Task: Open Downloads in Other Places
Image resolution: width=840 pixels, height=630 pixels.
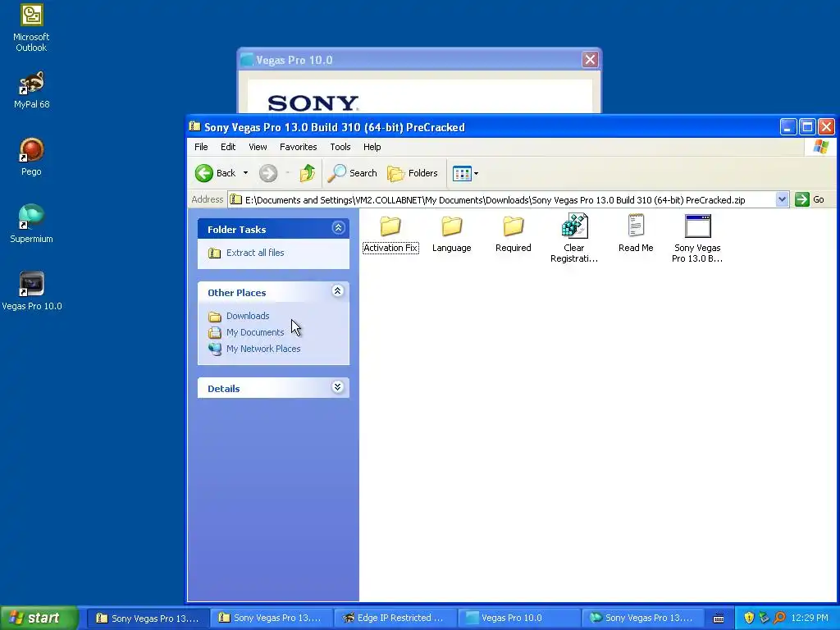Action: 248,316
